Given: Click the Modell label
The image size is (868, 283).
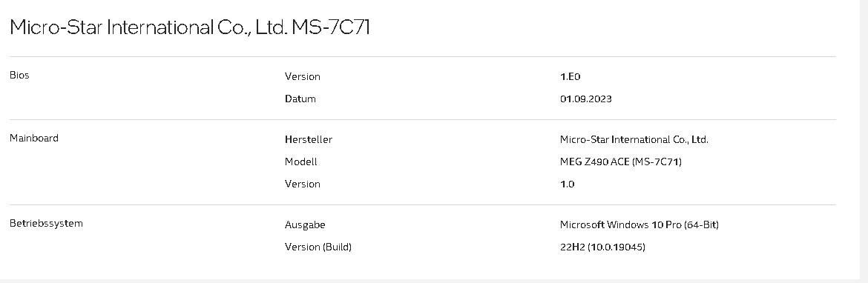Looking at the screenshot, I should (300, 162).
